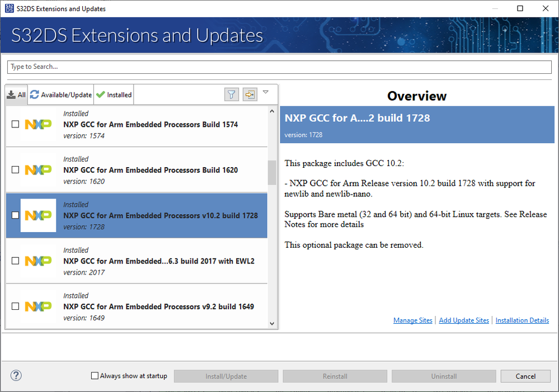Image resolution: width=559 pixels, height=392 pixels.
Task: Check the Build 1620 package checkbox
Action: (15, 169)
